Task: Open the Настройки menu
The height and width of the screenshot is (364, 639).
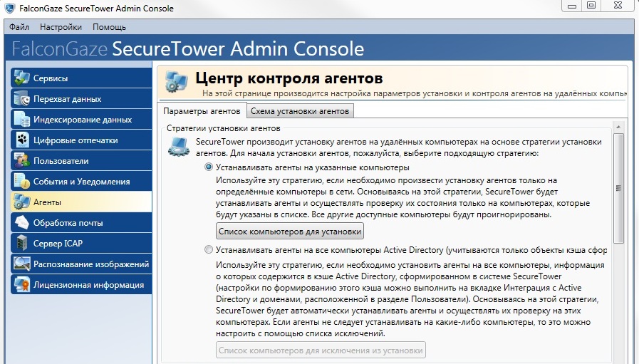Action: pyautogui.click(x=61, y=27)
